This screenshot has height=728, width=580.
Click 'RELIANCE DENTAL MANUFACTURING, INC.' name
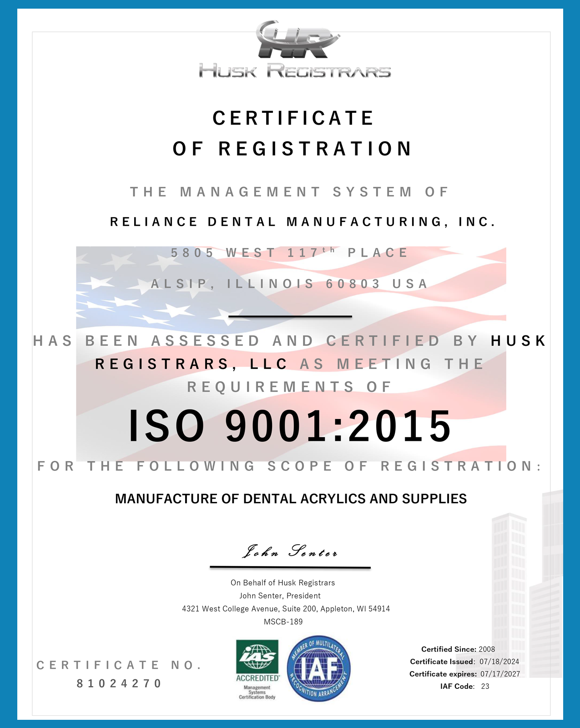pos(303,222)
